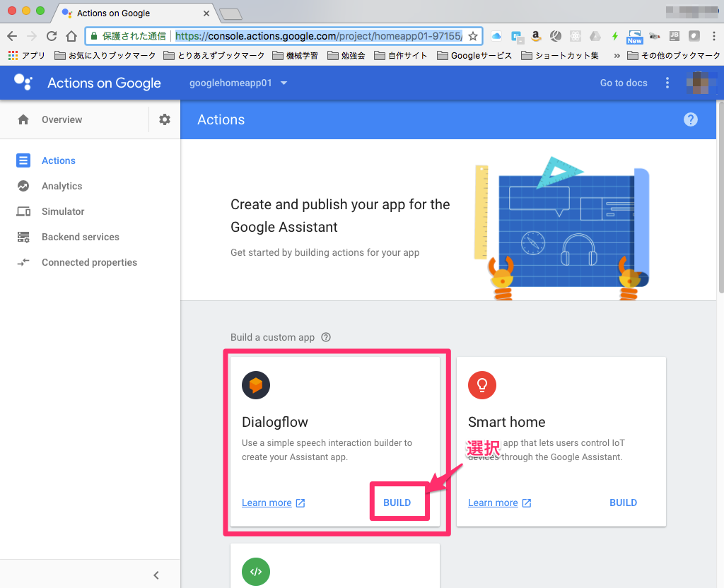Click the React atom extension icon

point(576,36)
